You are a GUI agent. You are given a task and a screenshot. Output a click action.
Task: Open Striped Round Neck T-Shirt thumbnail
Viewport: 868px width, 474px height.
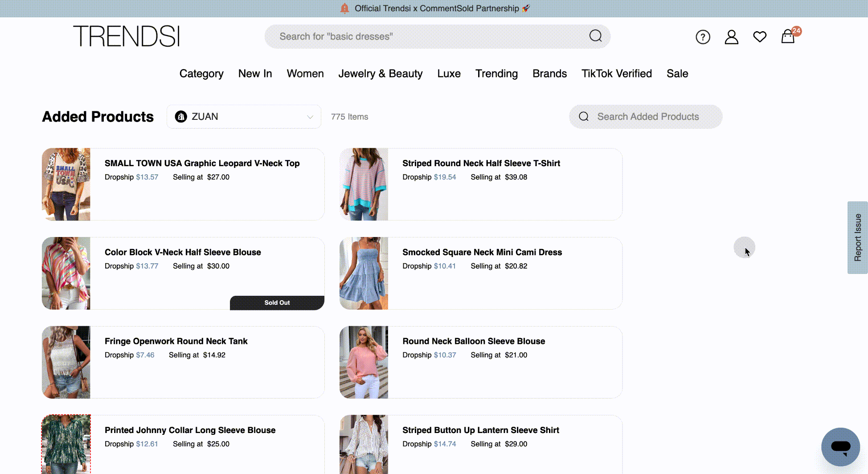(x=364, y=184)
